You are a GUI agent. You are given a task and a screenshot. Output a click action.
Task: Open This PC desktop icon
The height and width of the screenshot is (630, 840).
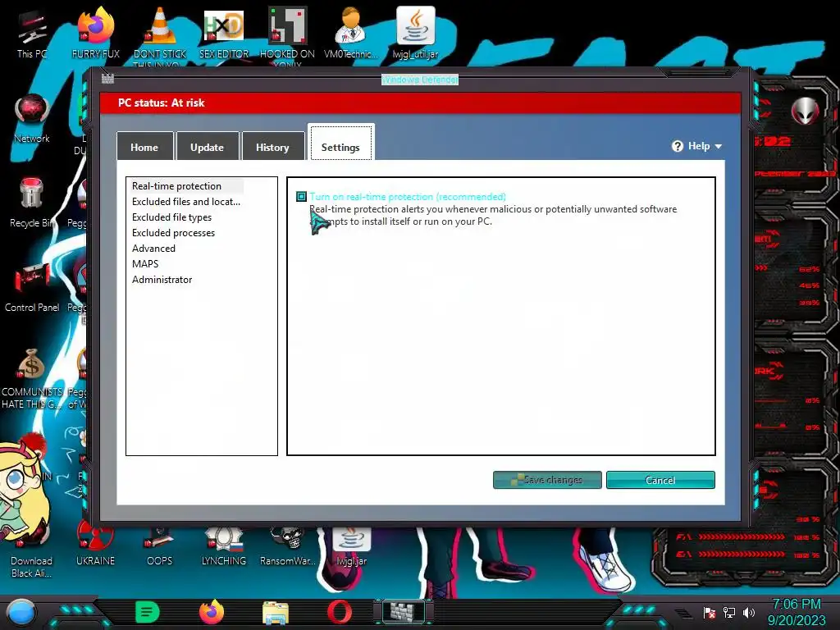point(32,33)
